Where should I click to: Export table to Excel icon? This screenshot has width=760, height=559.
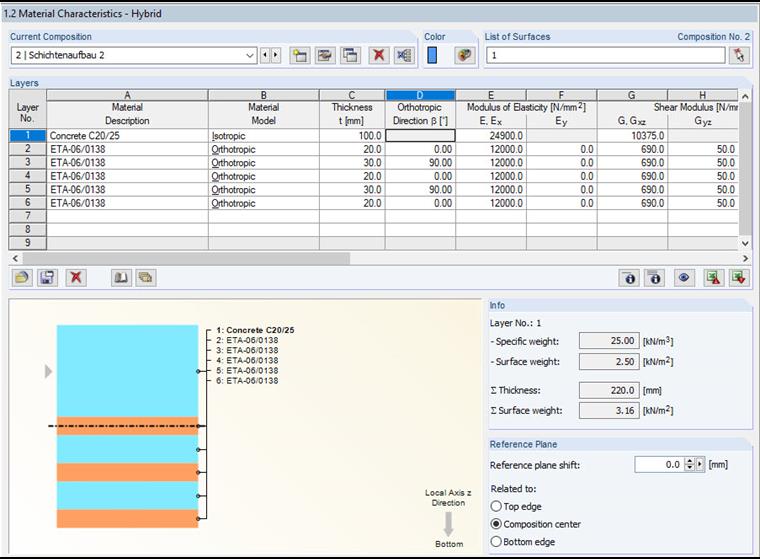pos(713,278)
